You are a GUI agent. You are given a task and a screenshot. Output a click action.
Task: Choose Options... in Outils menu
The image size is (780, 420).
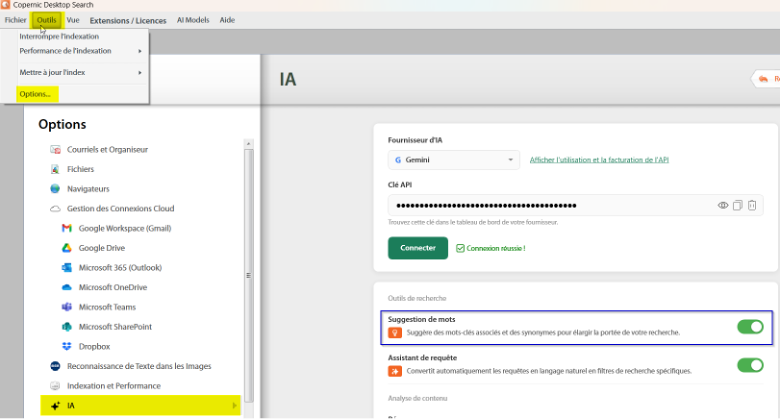[x=37, y=94]
